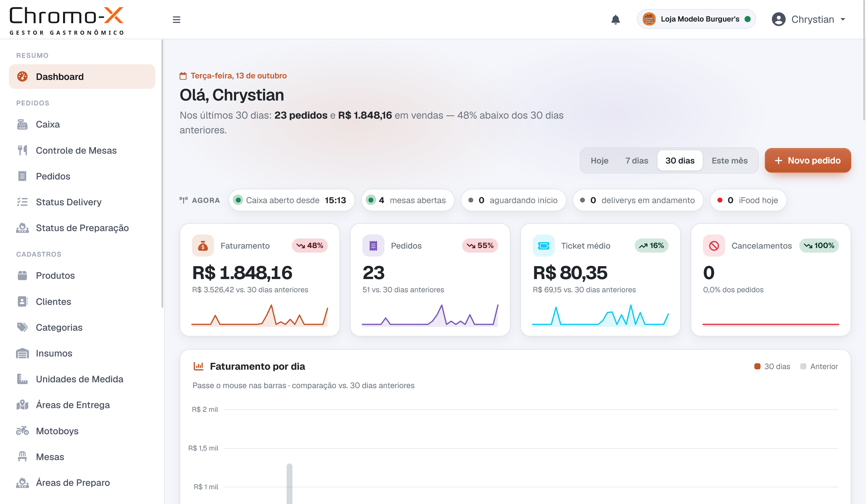Click the Ticket médio ticket icon
The height and width of the screenshot is (504, 866).
point(544,246)
